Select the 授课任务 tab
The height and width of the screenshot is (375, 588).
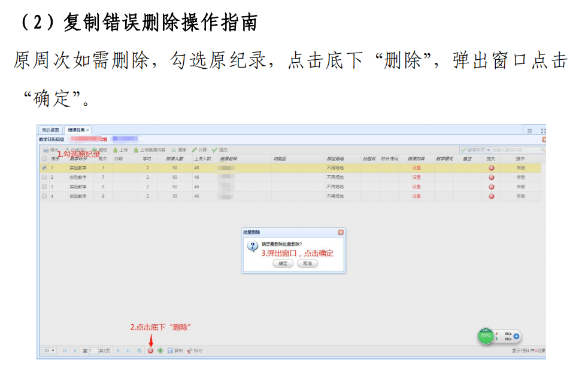[76, 130]
